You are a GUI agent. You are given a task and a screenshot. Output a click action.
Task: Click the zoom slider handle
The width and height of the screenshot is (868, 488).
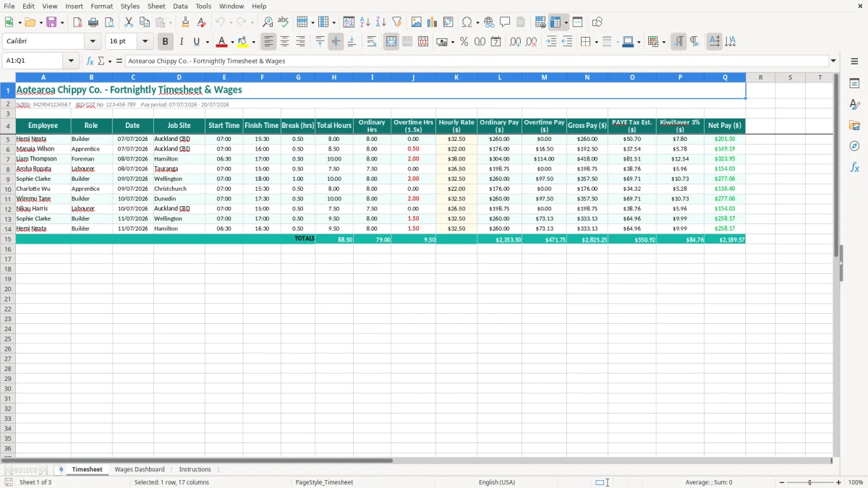click(x=810, y=482)
